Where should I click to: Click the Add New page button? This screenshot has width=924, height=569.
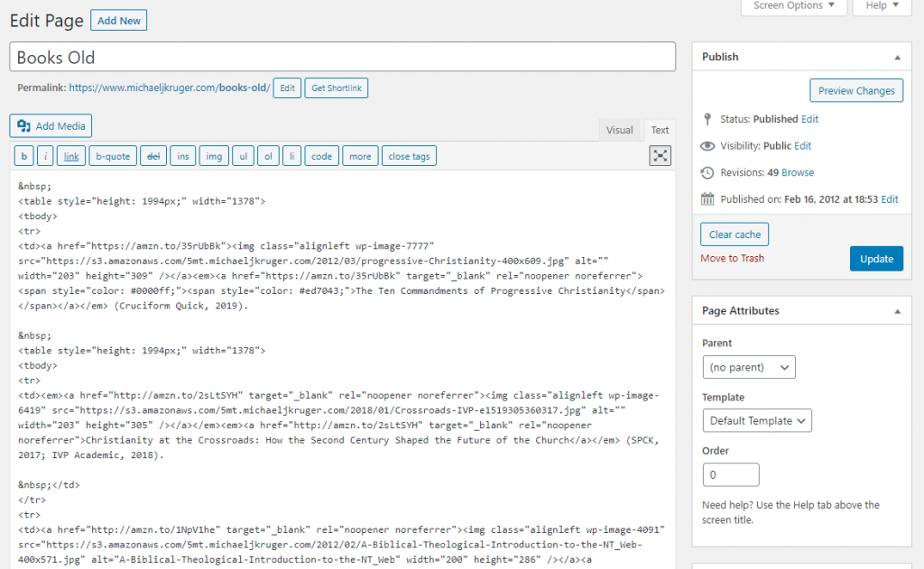118,21
